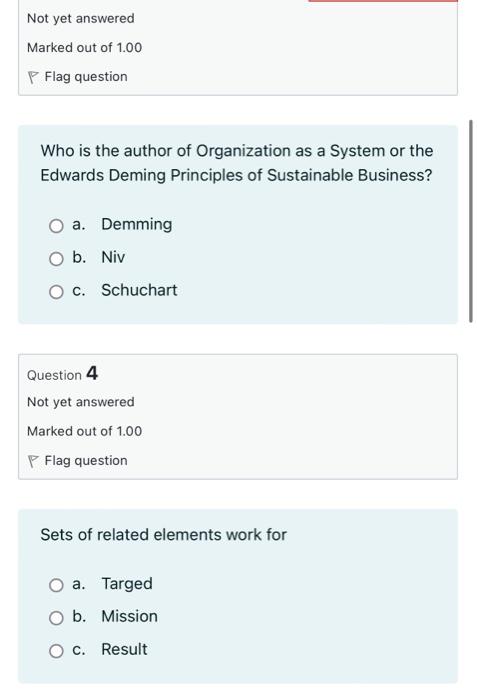
Task: Click the 'Niv' answer label text
Action: [113, 257]
